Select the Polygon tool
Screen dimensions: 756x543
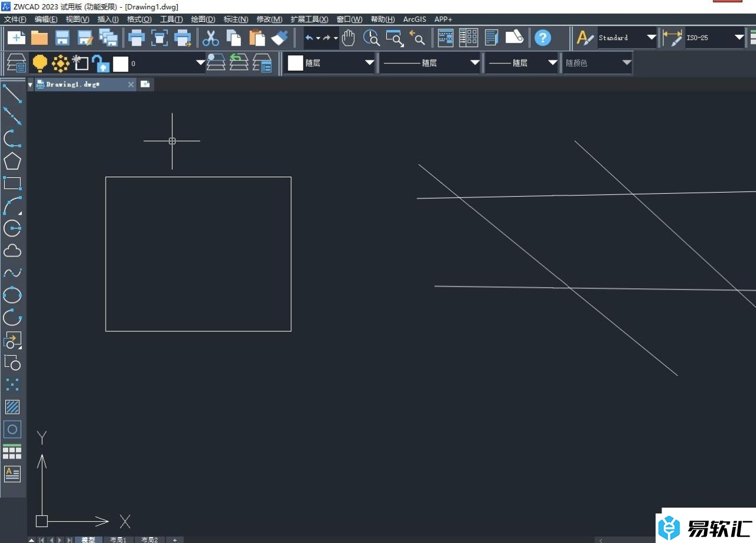tap(12, 161)
